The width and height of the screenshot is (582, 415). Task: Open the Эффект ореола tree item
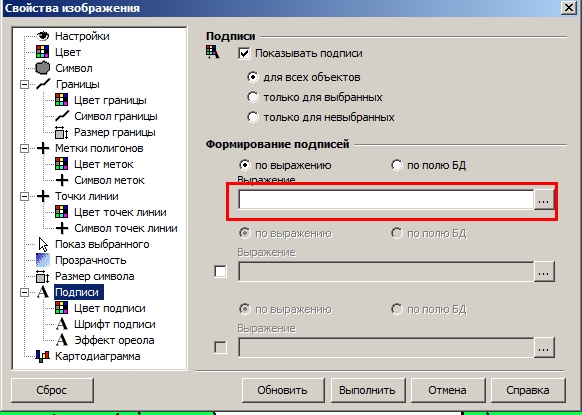click(114, 340)
